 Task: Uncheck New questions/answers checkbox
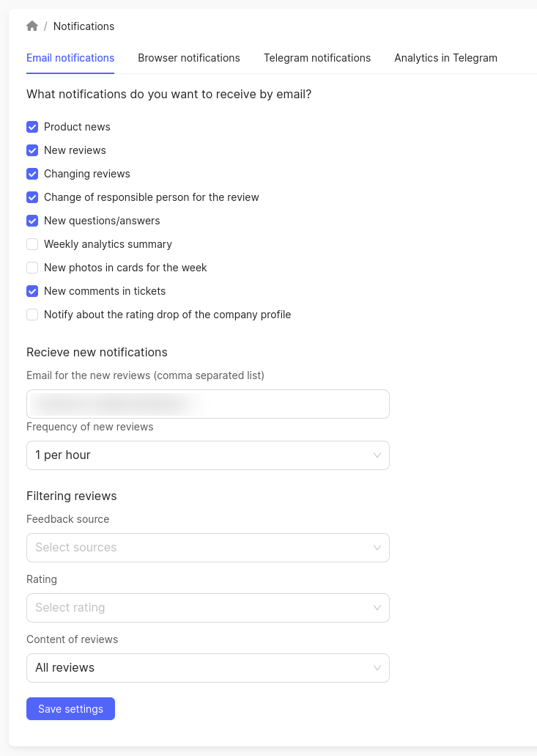[32, 221]
